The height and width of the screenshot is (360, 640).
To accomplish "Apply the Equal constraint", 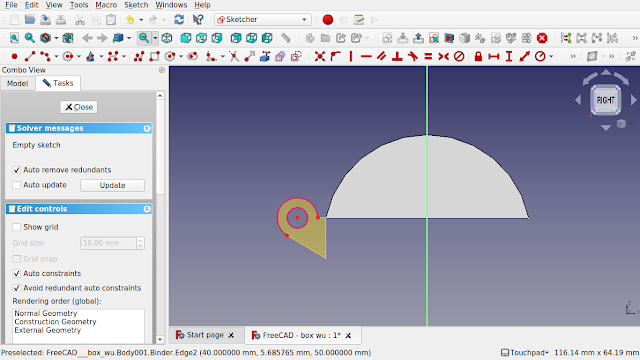I will 428,56.
